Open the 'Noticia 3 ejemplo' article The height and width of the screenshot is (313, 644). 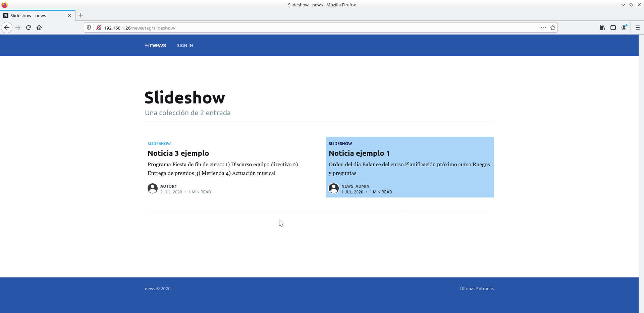(x=178, y=153)
